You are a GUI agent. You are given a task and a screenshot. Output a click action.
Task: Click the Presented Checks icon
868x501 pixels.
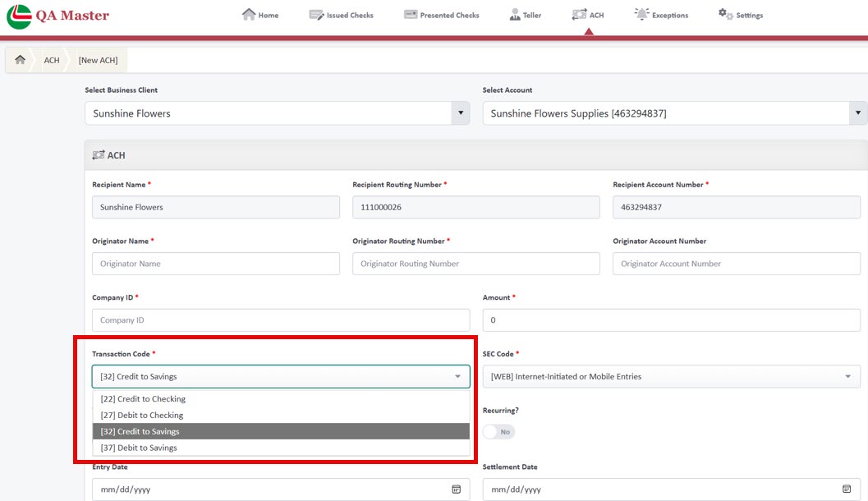click(411, 15)
